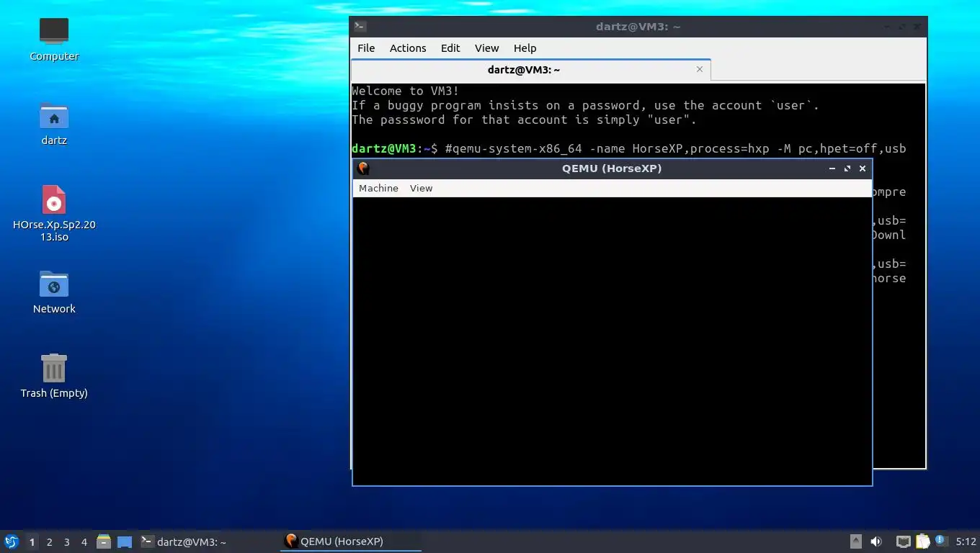This screenshot has width=980, height=553.
Task: Minimize the QEMU (HorseXP) window
Action: 832,168
